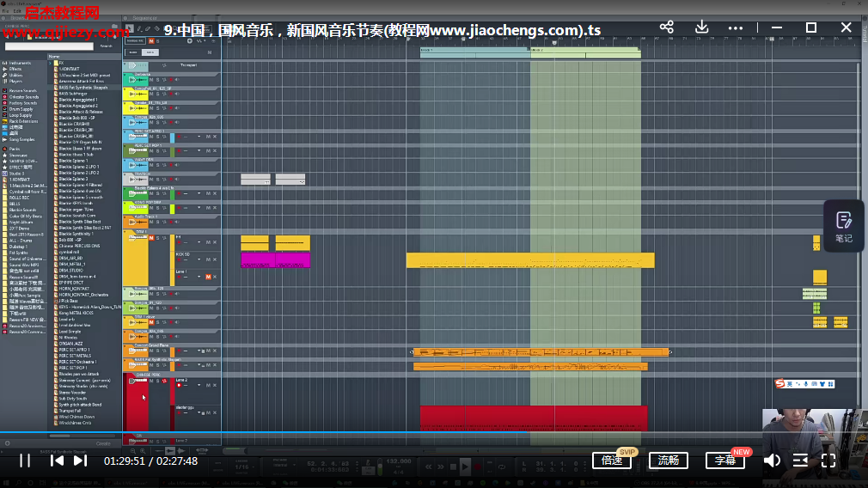This screenshot has width=868, height=488.
Task: Open Drum Supply location
Action: [21, 109]
